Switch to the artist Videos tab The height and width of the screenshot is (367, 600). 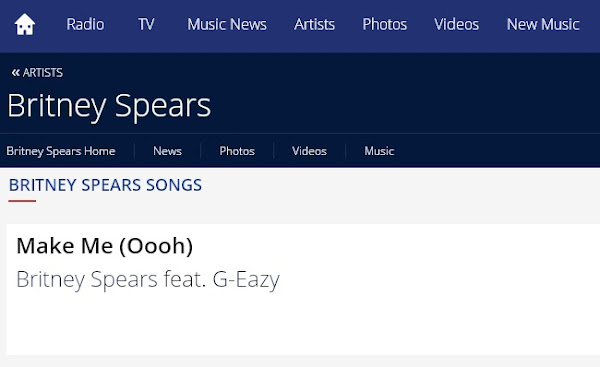pos(309,151)
